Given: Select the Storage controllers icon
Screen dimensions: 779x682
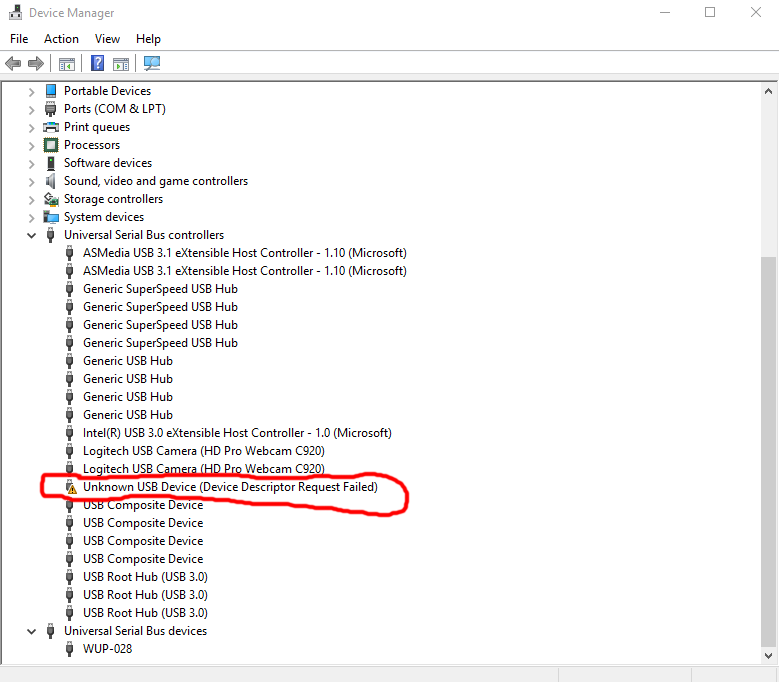Looking at the screenshot, I should tap(51, 199).
